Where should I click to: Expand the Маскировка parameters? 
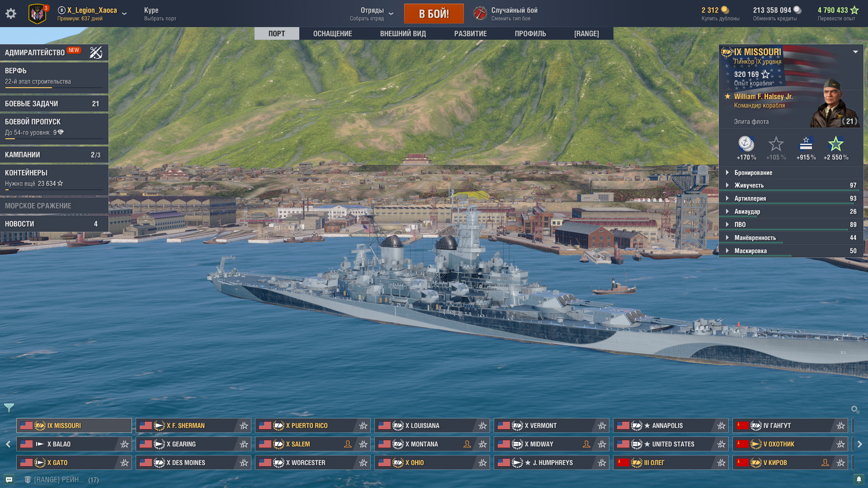[x=791, y=251]
